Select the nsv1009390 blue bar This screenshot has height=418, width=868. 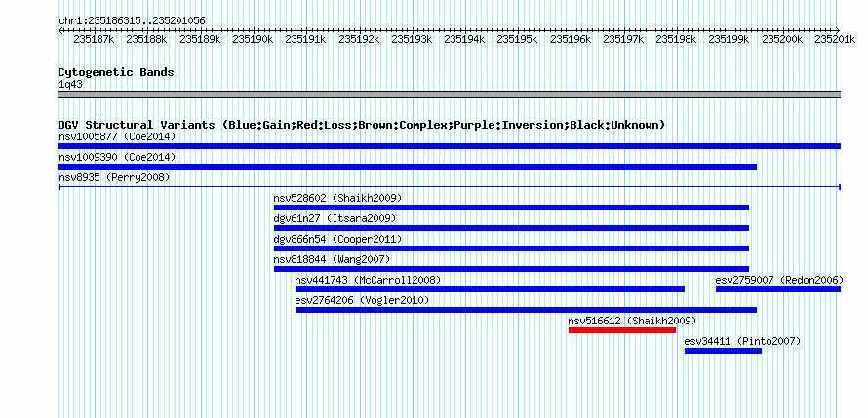[408, 167]
